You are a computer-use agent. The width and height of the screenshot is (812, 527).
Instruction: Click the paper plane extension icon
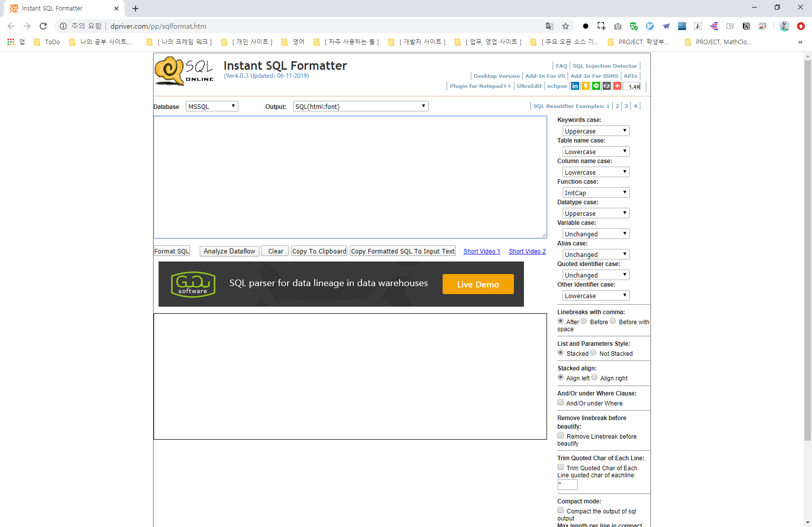click(666, 26)
